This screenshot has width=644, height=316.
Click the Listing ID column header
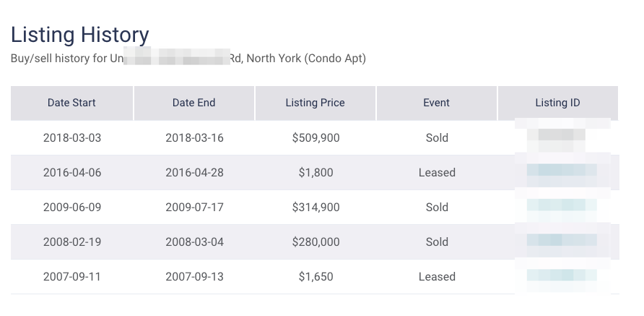pyautogui.click(x=558, y=103)
